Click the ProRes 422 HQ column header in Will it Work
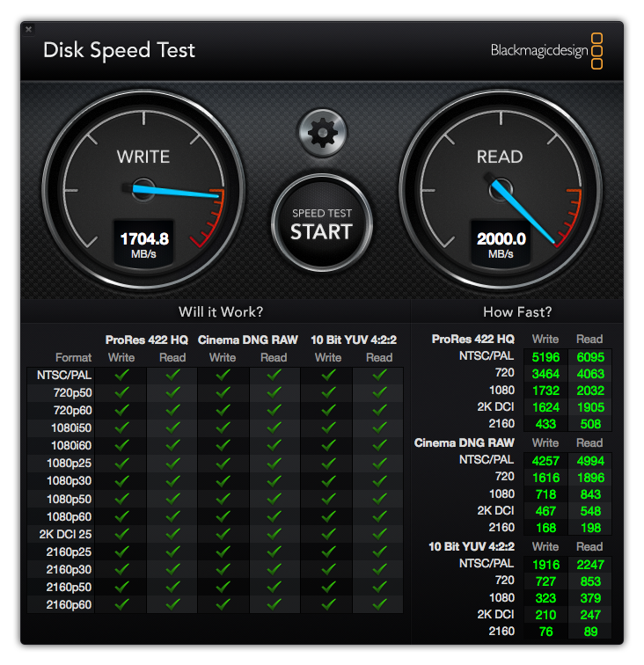This screenshot has width=644, height=665. point(146,340)
